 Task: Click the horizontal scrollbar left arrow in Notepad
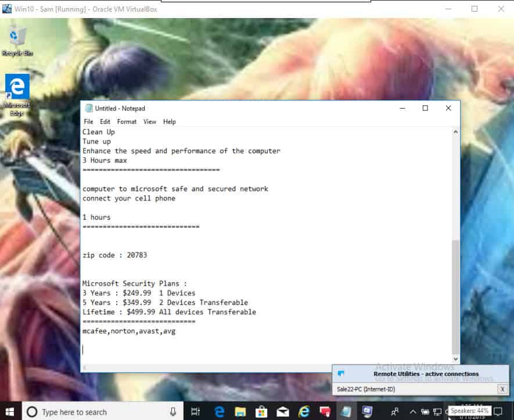click(85, 368)
